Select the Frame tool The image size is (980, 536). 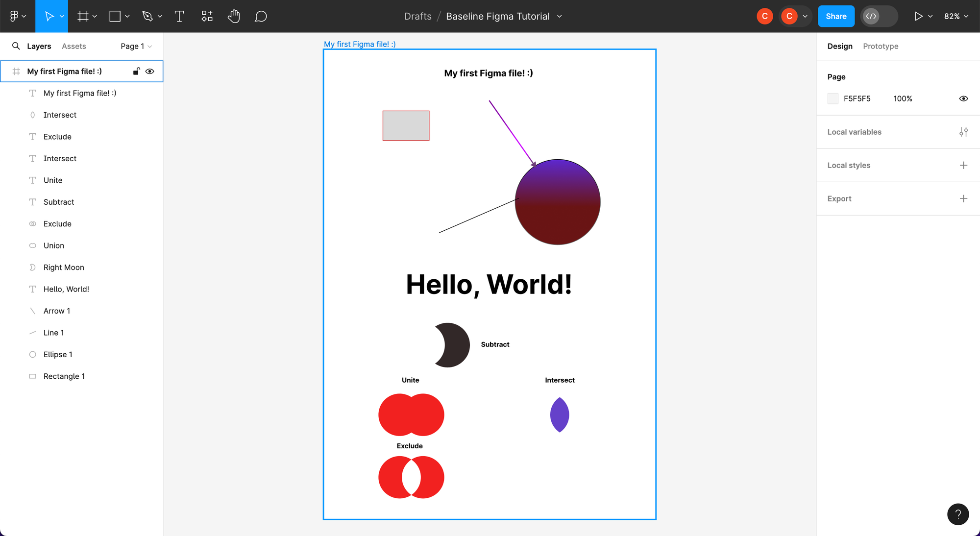(83, 16)
